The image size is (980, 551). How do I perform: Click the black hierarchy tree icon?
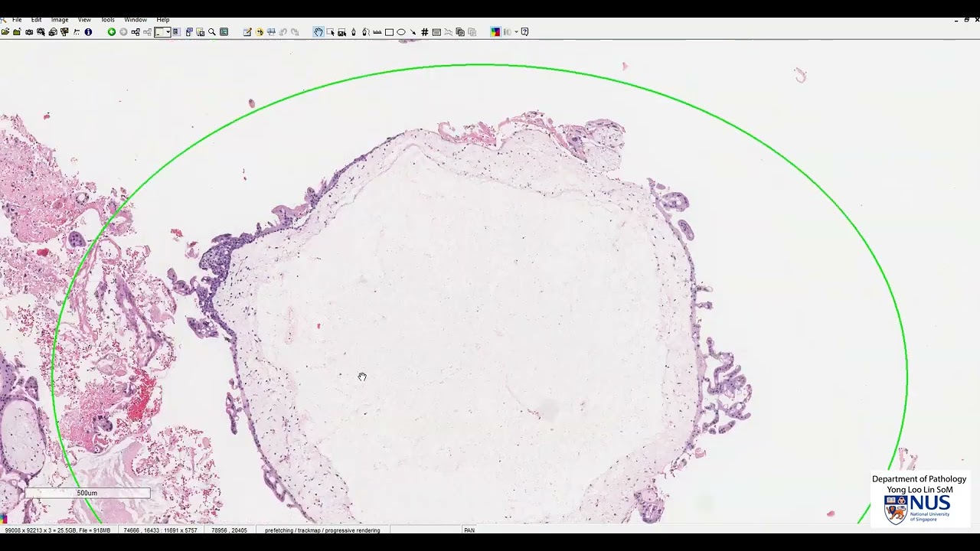click(136, 32)
